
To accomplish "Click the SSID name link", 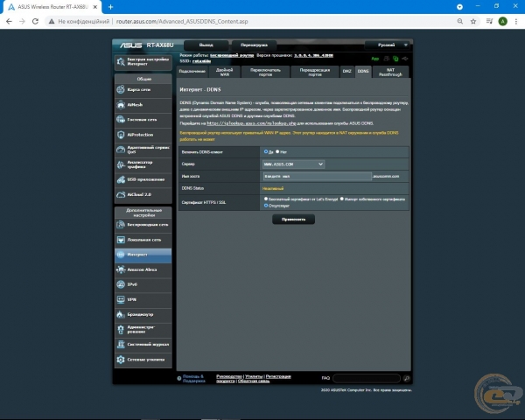I will (x=201, y=61).
